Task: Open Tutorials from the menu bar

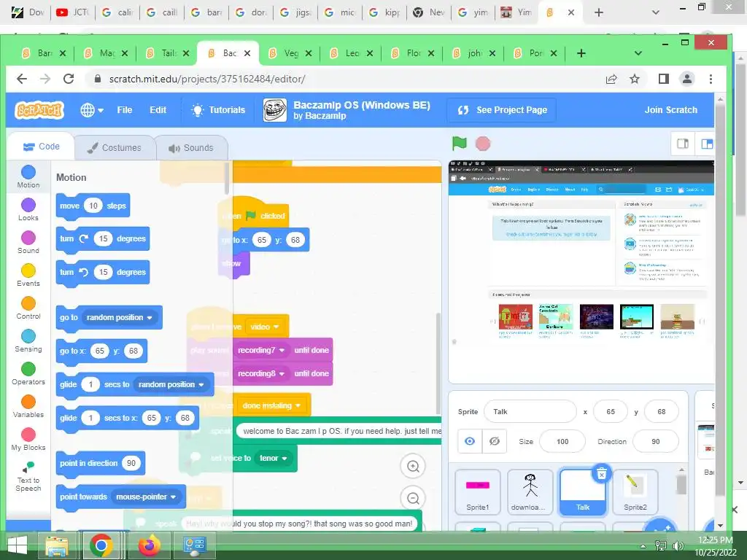Action: (218, 110)
